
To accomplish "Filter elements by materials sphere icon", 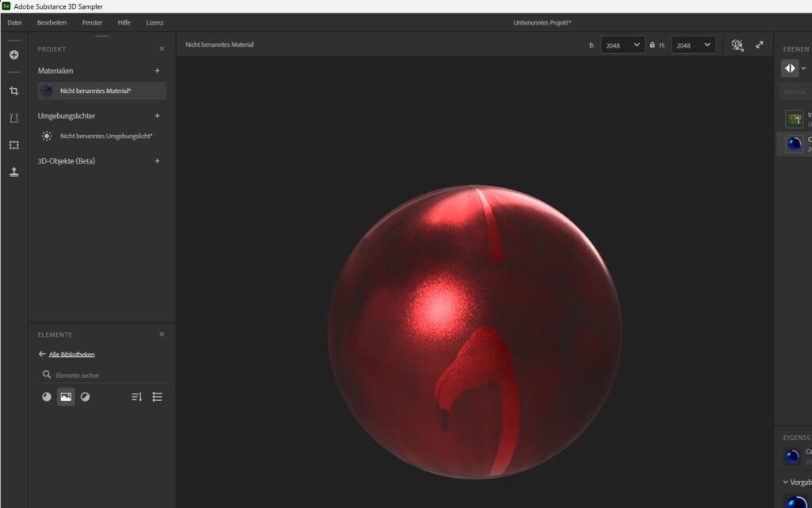I will pos(47,397).
